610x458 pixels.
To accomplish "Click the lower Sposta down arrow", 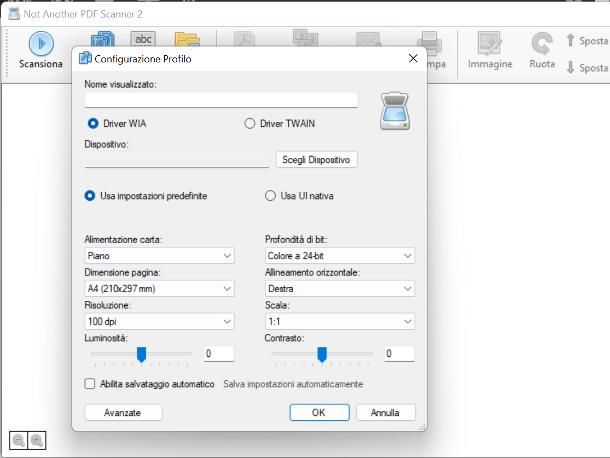I will [570, 67].
